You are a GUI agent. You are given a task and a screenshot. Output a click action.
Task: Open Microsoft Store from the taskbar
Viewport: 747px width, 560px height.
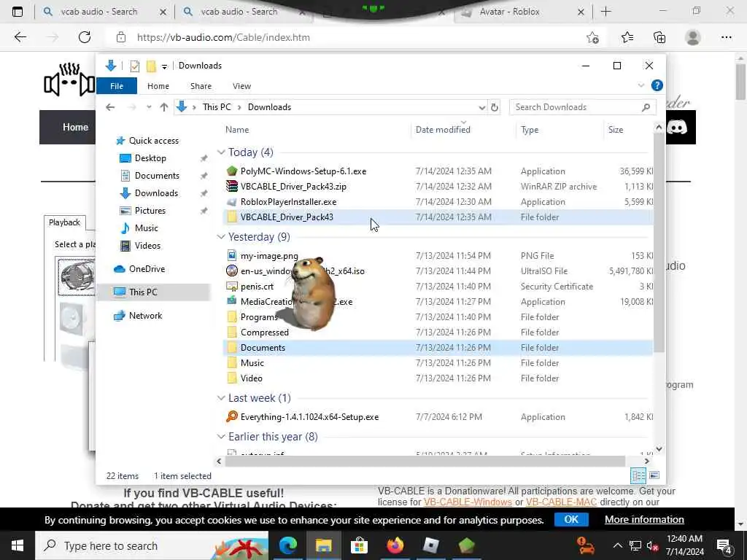point(359,545)
